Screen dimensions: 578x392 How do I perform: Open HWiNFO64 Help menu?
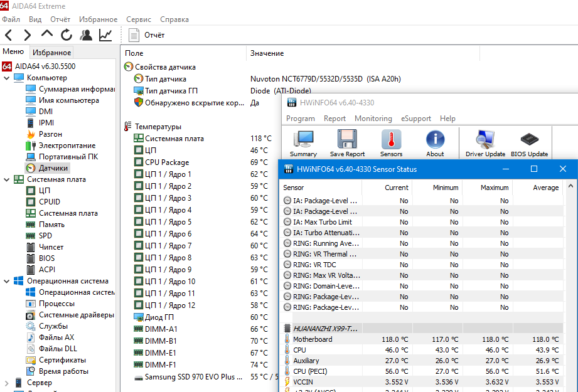point(447,119)
